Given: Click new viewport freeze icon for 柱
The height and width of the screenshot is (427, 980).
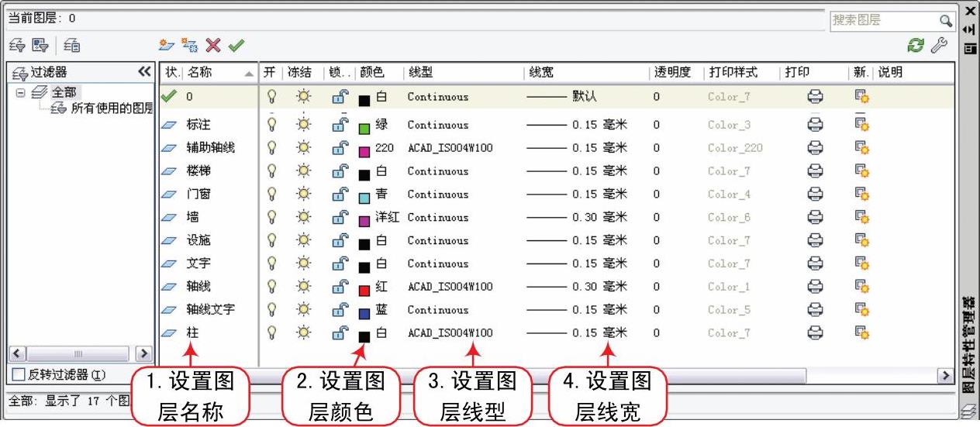Looking at the screenshot, I should 862,332.
